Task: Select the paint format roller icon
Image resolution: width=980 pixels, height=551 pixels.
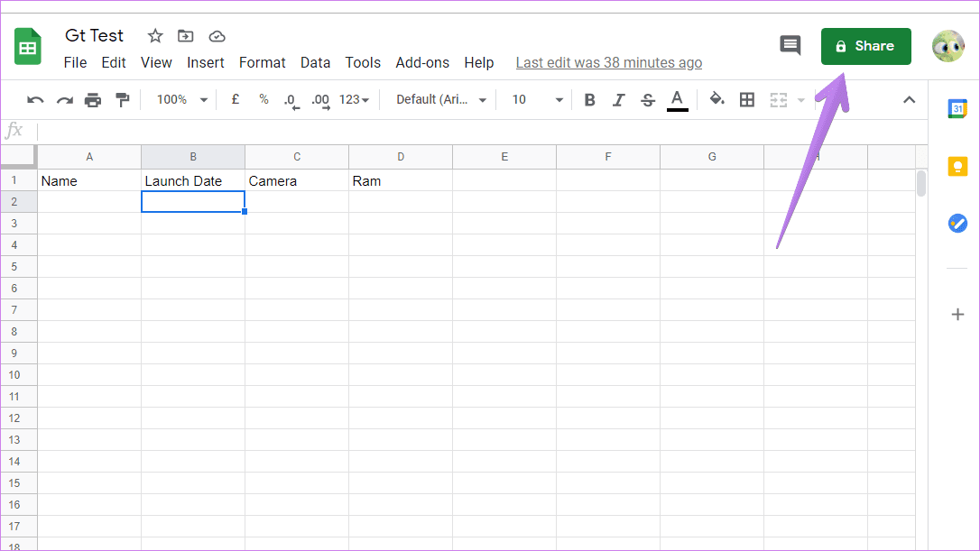Action: (x=123, y=100)
